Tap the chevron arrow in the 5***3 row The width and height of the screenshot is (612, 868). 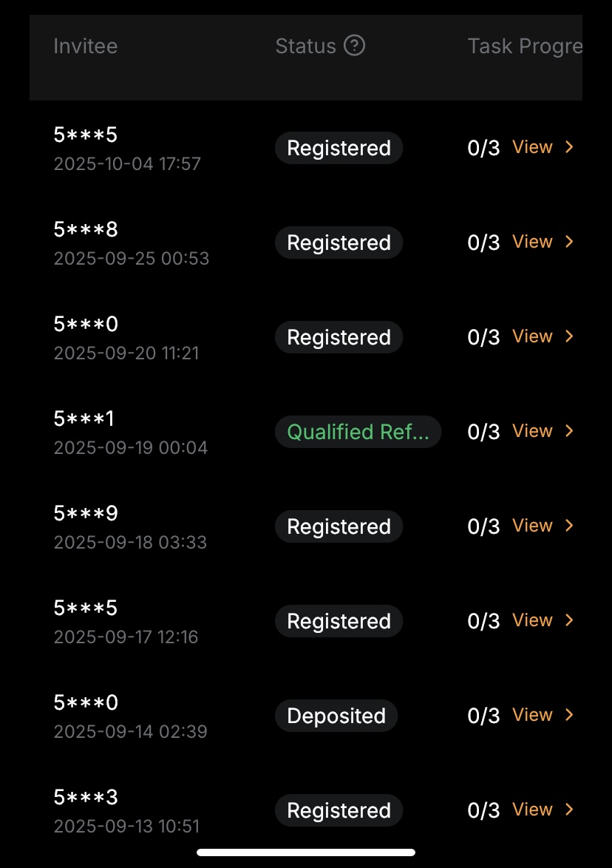point(569,810)
